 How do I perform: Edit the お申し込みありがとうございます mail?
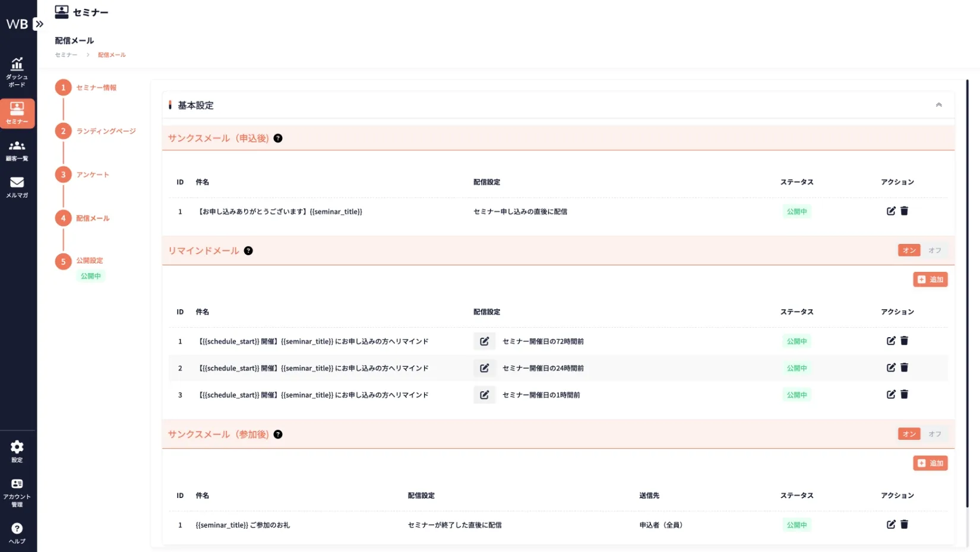[891, 211]
